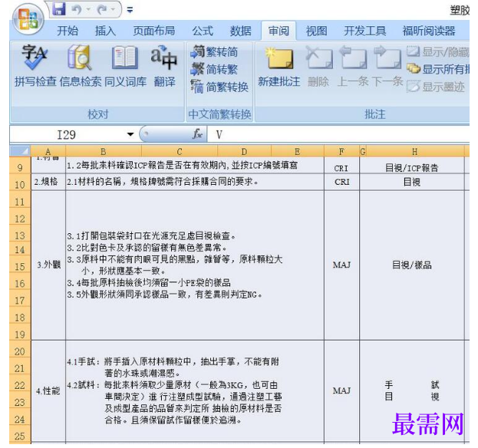Screen dimensions: 478x448
Task: Add a new comment (新建批注)
Action: pyautogui.click(x=279, y=67)
